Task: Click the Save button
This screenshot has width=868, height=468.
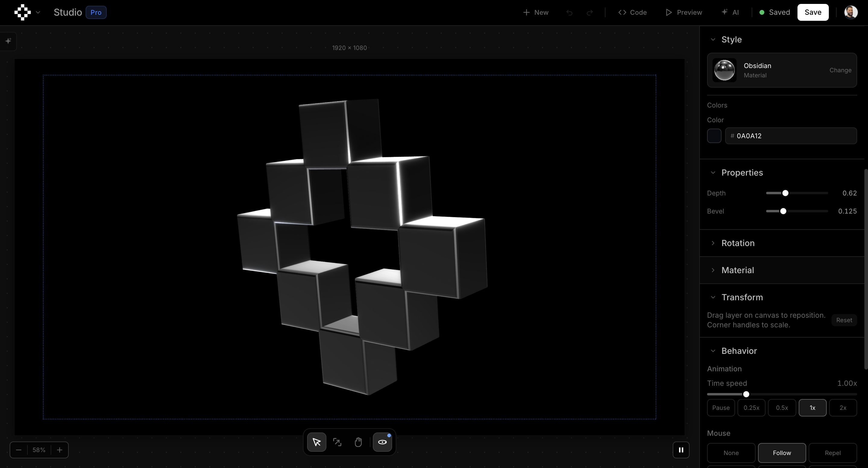Action: point(813,12)
